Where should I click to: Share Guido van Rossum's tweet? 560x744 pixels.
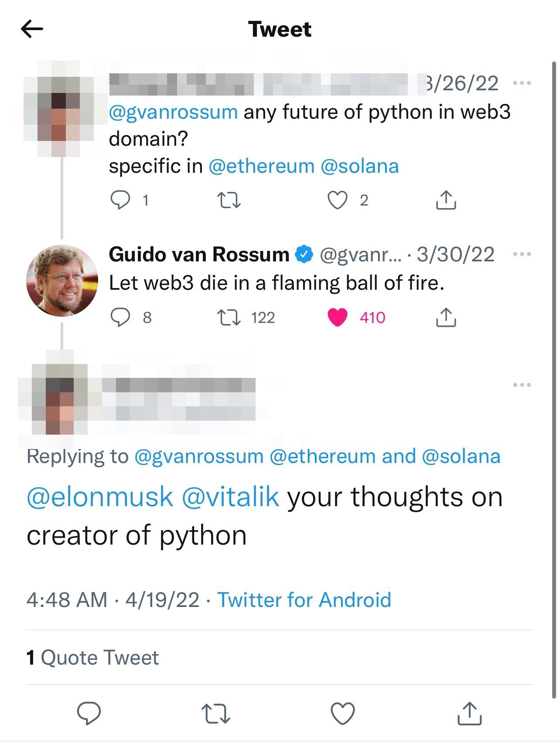pos(446,317)
